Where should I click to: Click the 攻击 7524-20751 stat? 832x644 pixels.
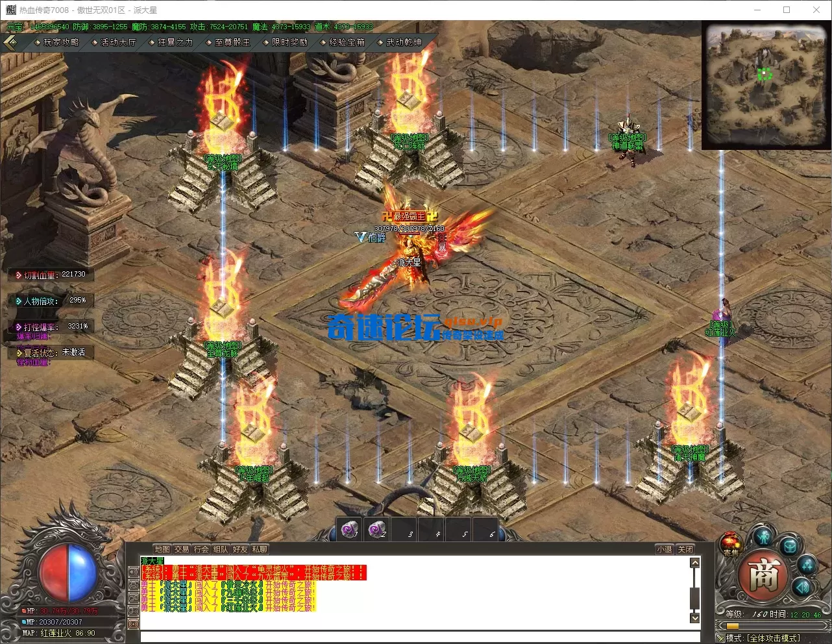point(219,27)
